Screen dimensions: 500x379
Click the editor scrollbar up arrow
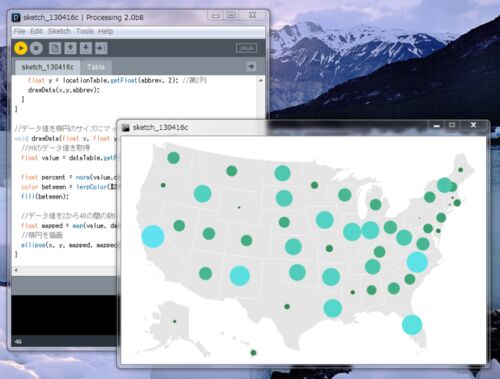(261, 80)
